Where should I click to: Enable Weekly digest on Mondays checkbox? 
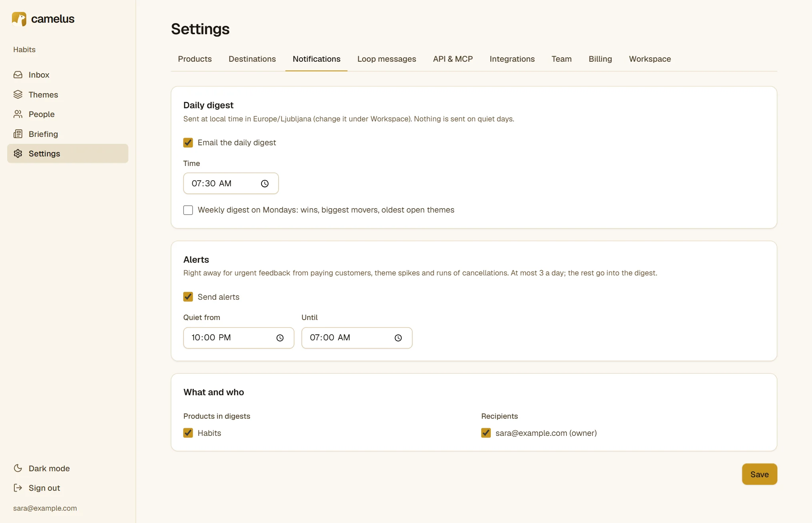coord(188,210)
